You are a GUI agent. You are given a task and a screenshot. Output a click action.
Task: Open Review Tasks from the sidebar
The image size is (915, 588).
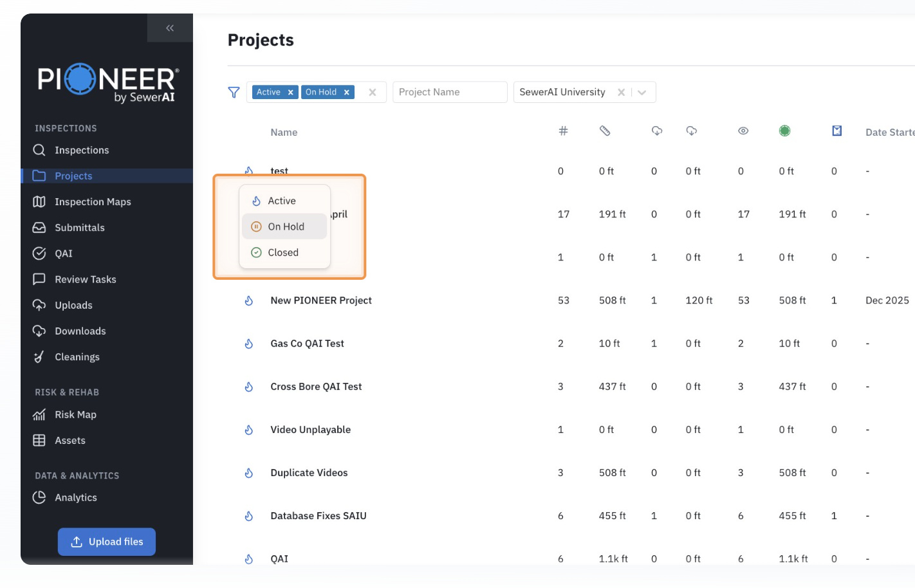point(85,279)
